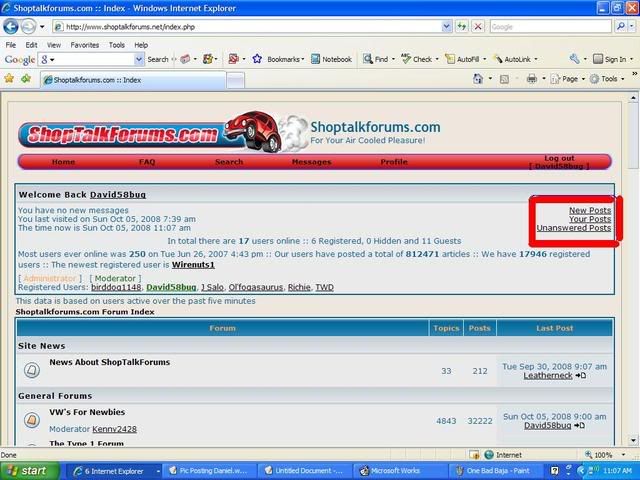Viewport: 640px width, 480px height.
Task: Open the Unanswered Posts link
Action: 573,228
